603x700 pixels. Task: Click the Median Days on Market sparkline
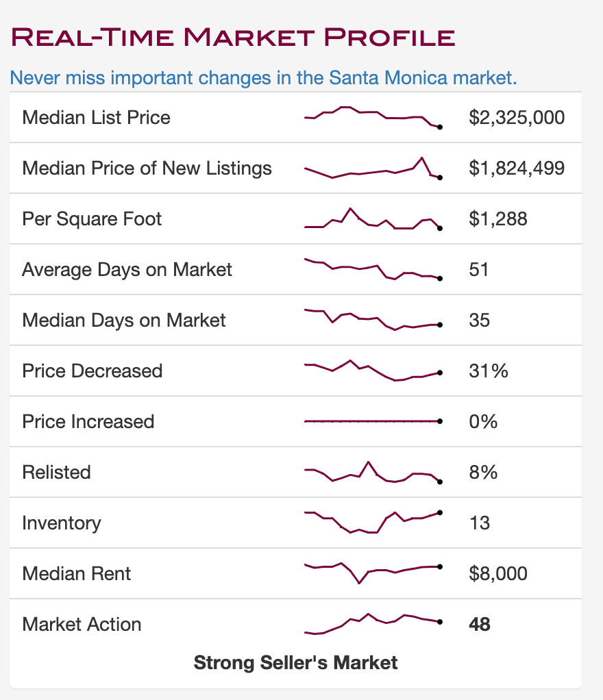372,320
